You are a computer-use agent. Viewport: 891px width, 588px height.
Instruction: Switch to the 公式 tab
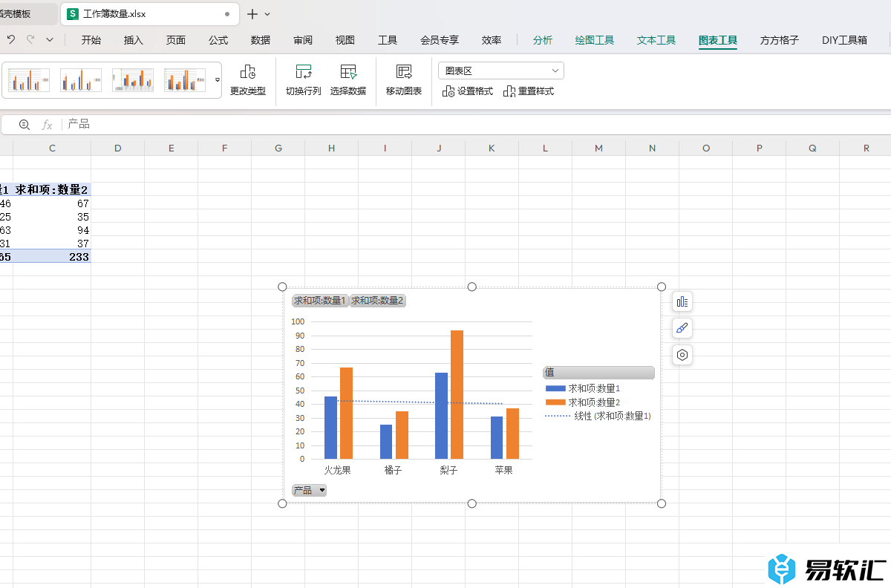[x=218, y=40]
